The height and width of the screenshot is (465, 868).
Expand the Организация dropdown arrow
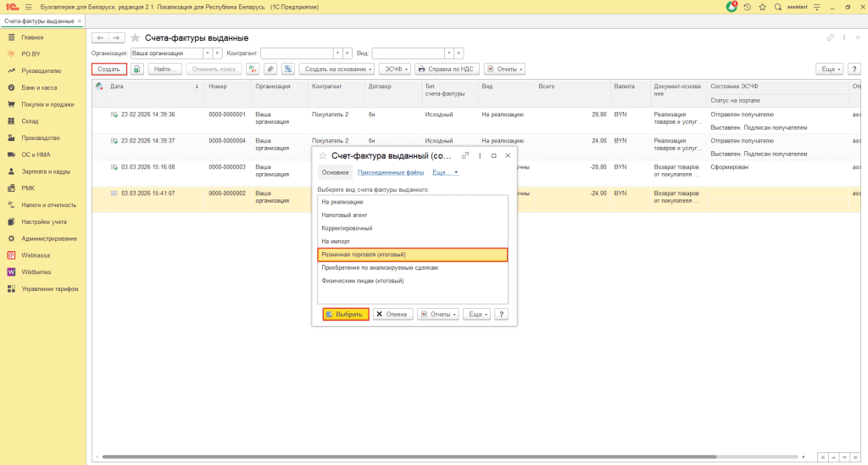click(207, 53)
